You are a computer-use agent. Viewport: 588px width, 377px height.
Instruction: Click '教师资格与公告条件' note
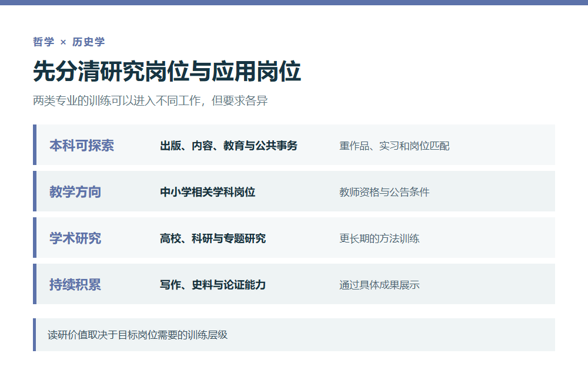(385, 192)
